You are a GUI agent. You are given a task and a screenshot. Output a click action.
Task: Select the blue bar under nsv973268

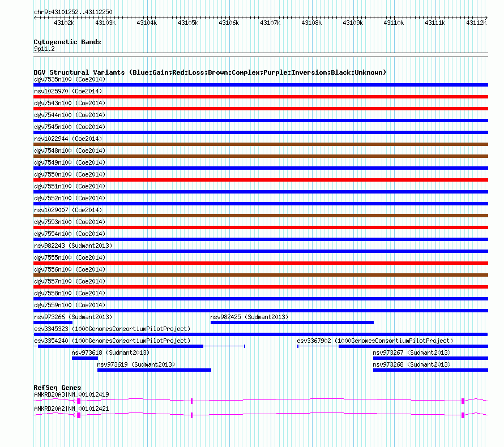(431, 370)
